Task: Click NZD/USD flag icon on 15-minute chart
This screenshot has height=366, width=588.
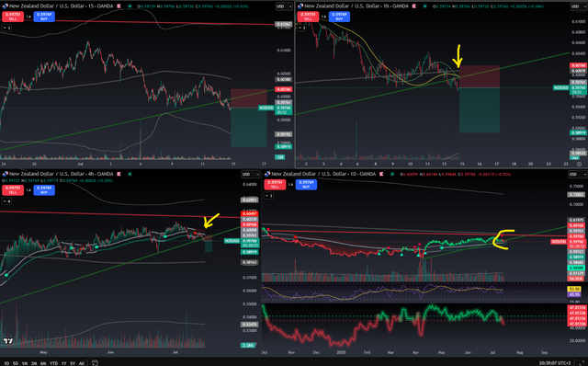Action: click(x=6, y=6)
